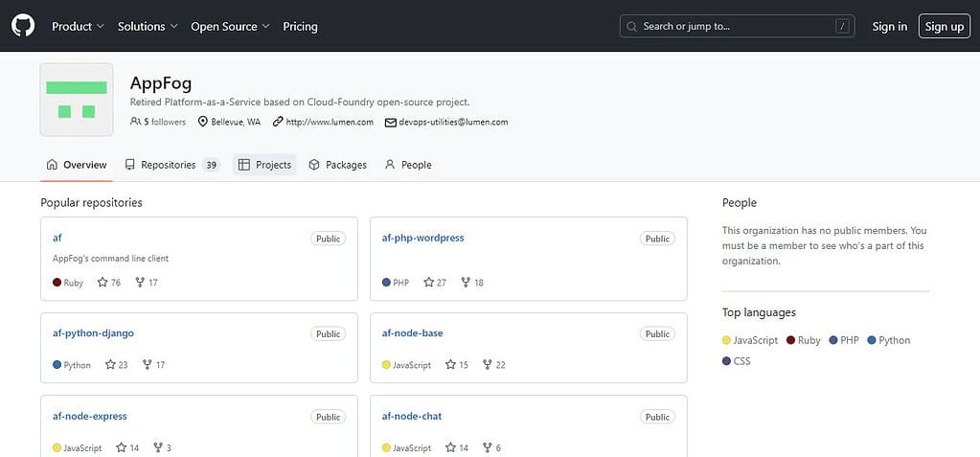Click the AppFog's command line client description
Viewport: 980px width, 457px height.
pos(110,258)
